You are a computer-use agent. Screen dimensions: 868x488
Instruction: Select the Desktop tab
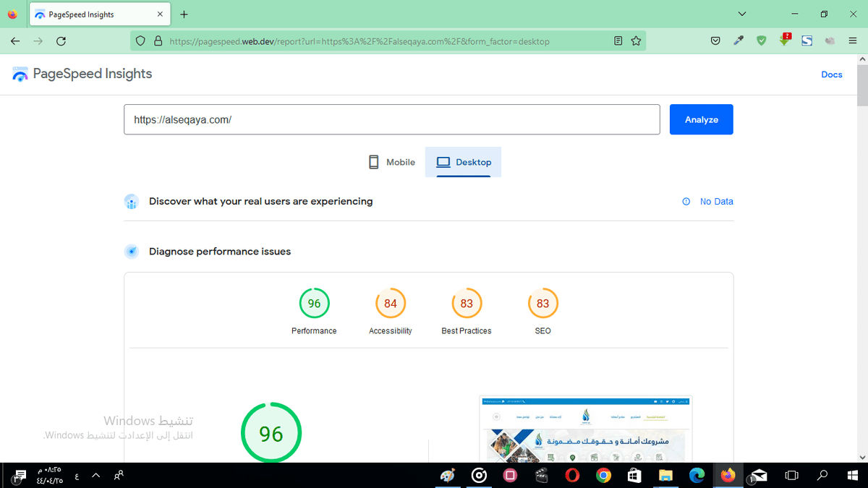tap(464, 162)
